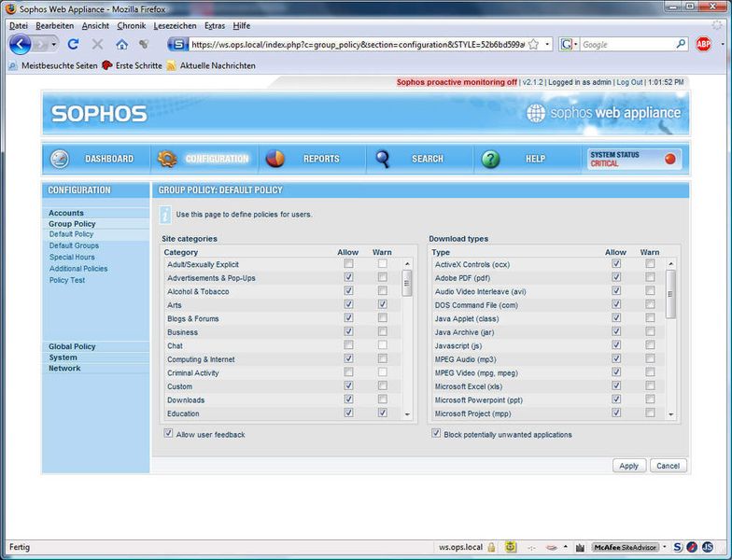
Task: Open the Extras menu
Action: pos(215,26)
